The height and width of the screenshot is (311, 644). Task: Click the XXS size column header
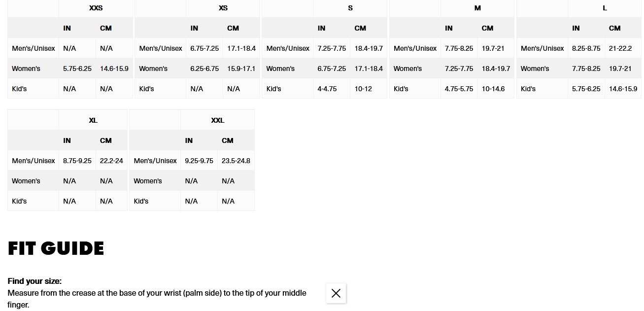tap(96, 8)
